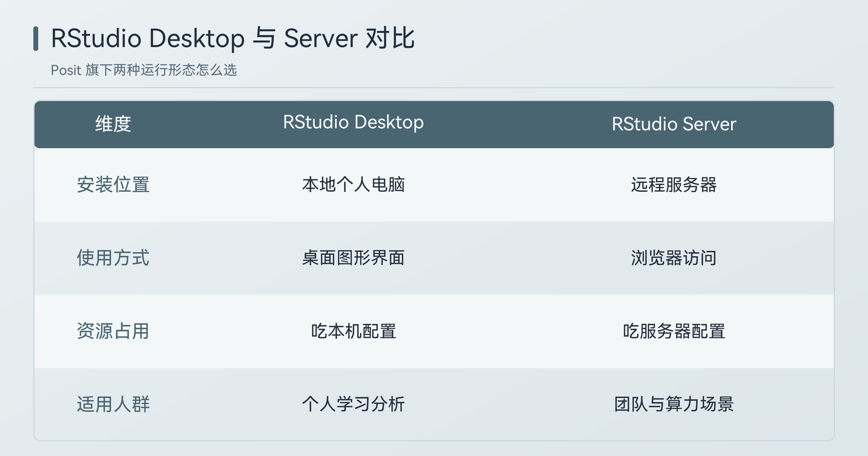
Task: Select the "RStudio Desktop" column header
Action: click(354, 122)
